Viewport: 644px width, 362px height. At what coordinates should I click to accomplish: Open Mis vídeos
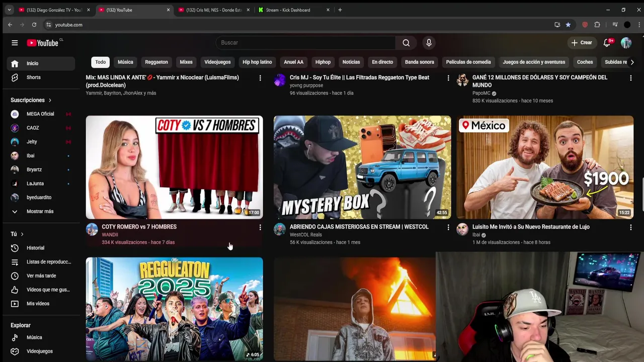tap(41, 304)
